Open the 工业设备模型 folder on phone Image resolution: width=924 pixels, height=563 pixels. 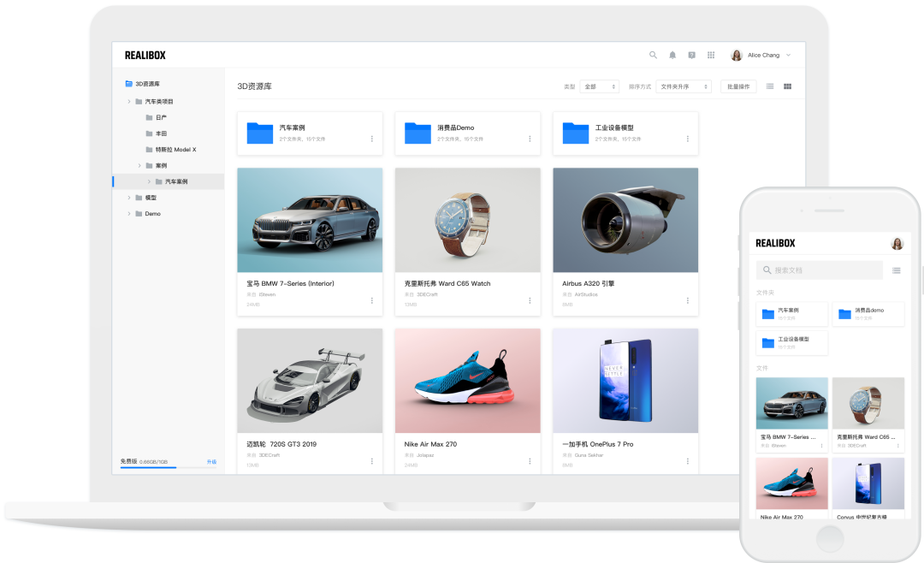[792, 343]
